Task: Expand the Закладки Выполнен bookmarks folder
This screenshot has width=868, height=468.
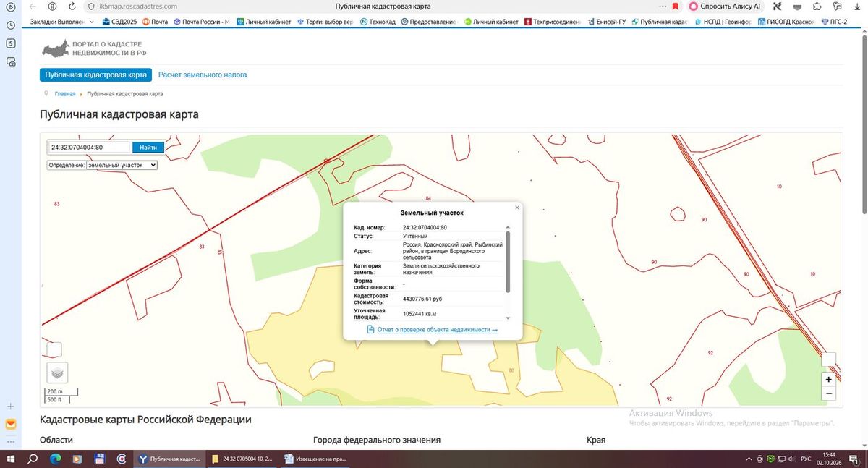Action: (x=61, y=22)
